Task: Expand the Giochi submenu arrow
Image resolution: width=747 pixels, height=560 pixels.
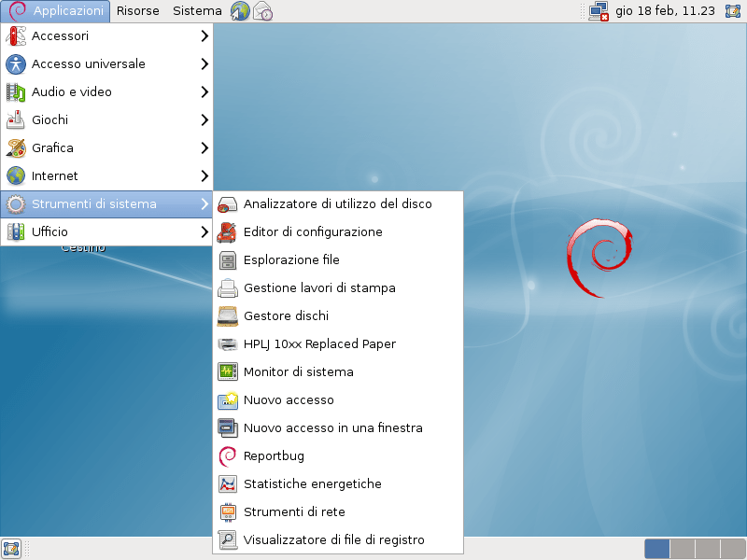Action: (204, 120)
